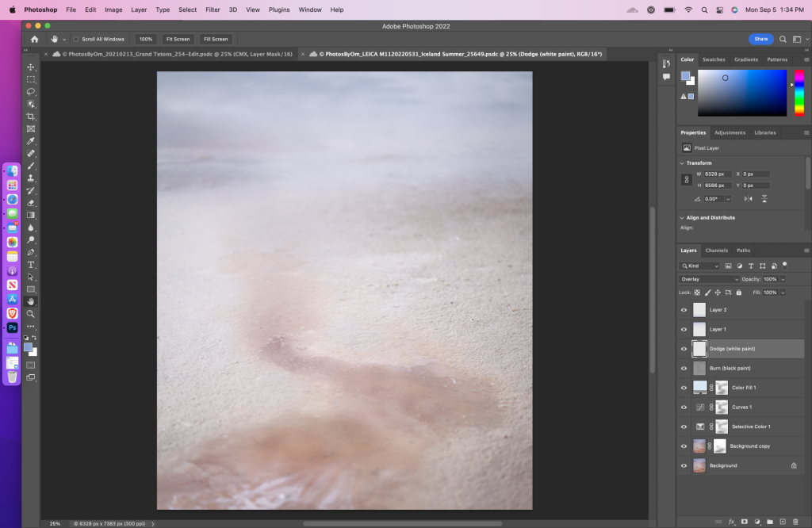Select the Horizontal Type tool
This screenshot has width=812, height=528.
coord(31,264)
